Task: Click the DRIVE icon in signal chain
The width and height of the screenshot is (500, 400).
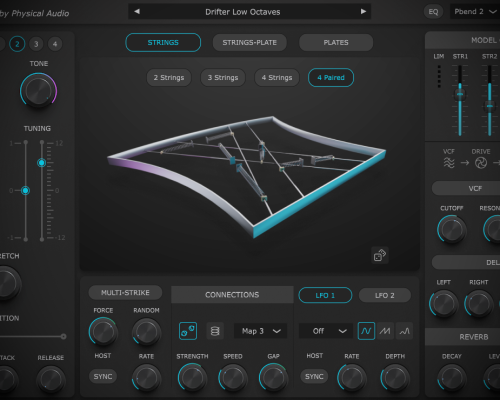Action: point(481,163)
